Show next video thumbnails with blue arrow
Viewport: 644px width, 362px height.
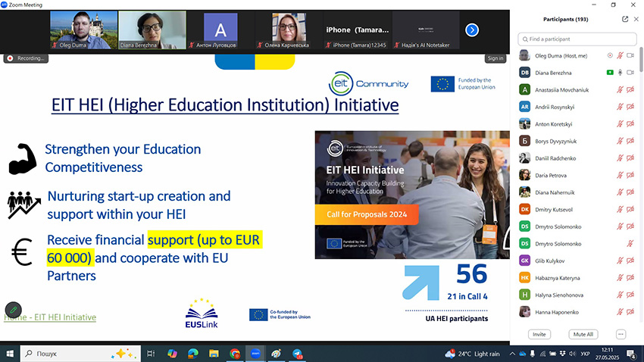click(471, 30)
